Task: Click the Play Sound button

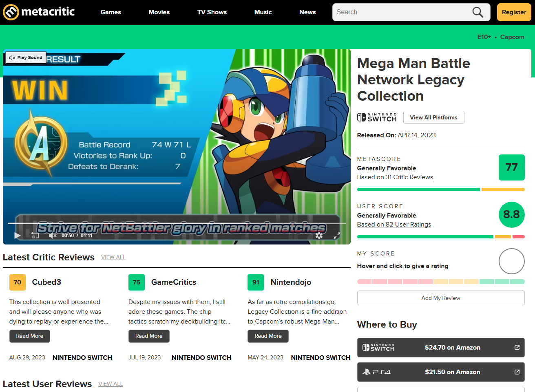Action: coord(26,58)
